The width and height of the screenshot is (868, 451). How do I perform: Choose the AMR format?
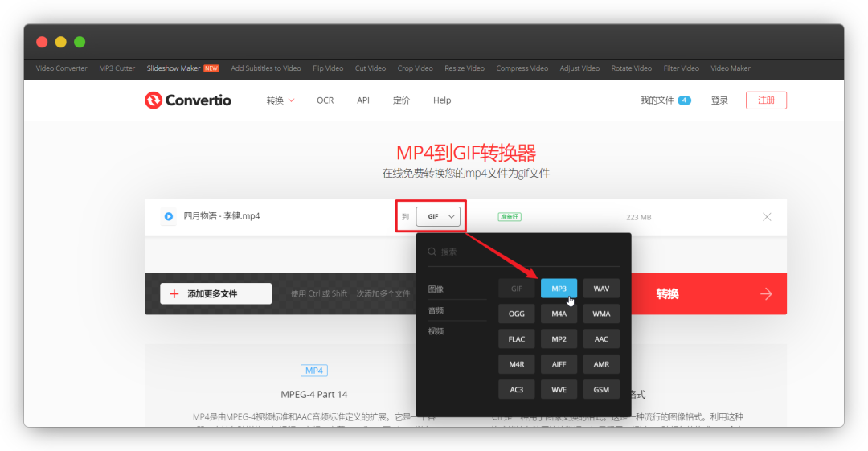click(x=601, y=364)
